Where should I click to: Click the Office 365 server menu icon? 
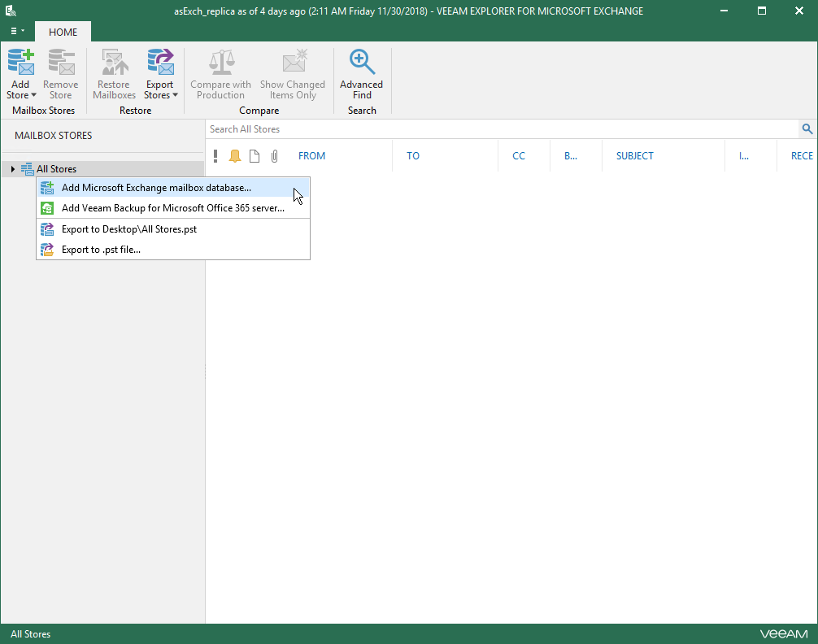[47, 207]
